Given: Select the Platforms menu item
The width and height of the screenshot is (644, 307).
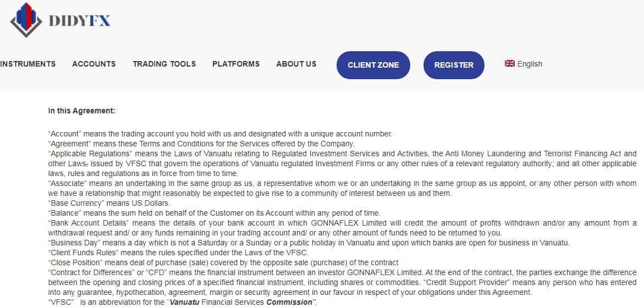Looking at the screenshot, I should pos(236,64).
